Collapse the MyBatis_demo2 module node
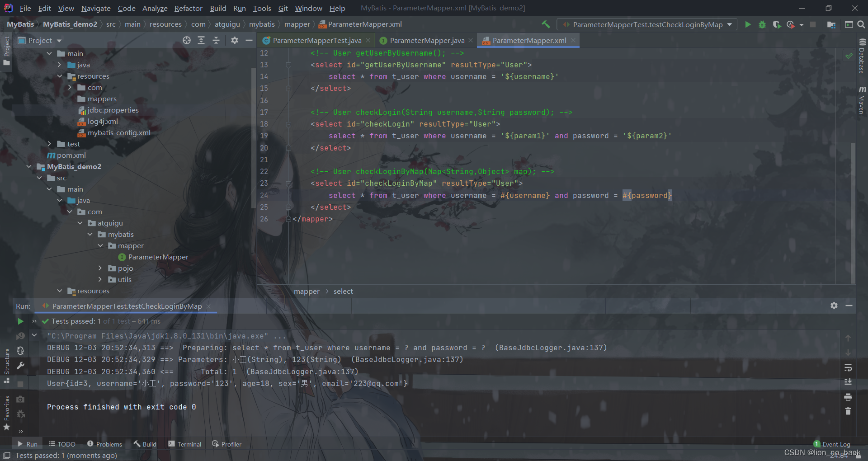This screenshot has width=868, height=461. (29, 166)
